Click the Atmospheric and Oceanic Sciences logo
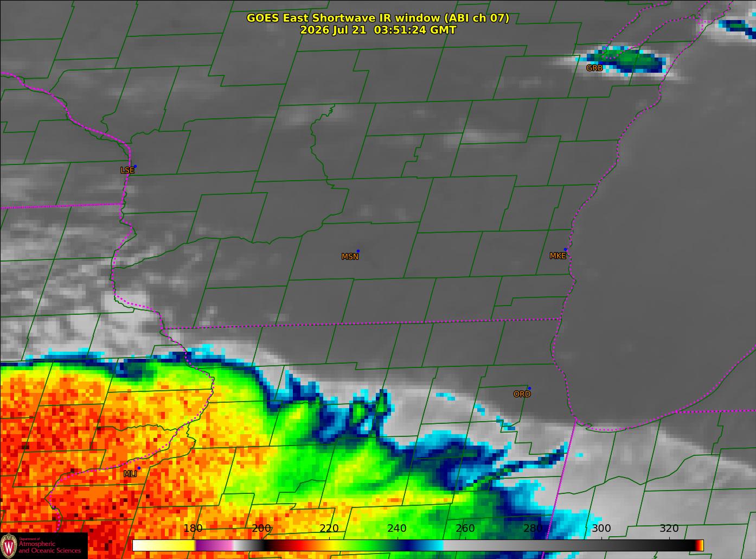 (x=43, y=545)
